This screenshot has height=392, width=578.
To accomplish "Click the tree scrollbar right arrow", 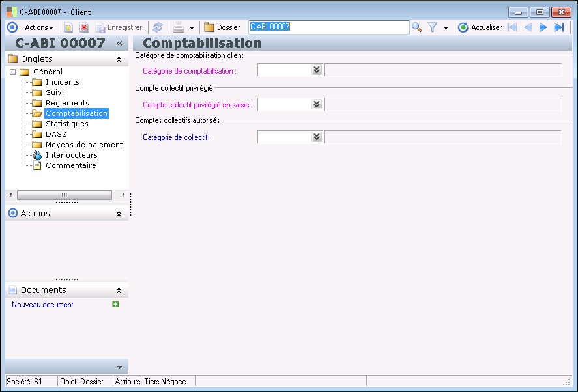I will click(124, 195).
